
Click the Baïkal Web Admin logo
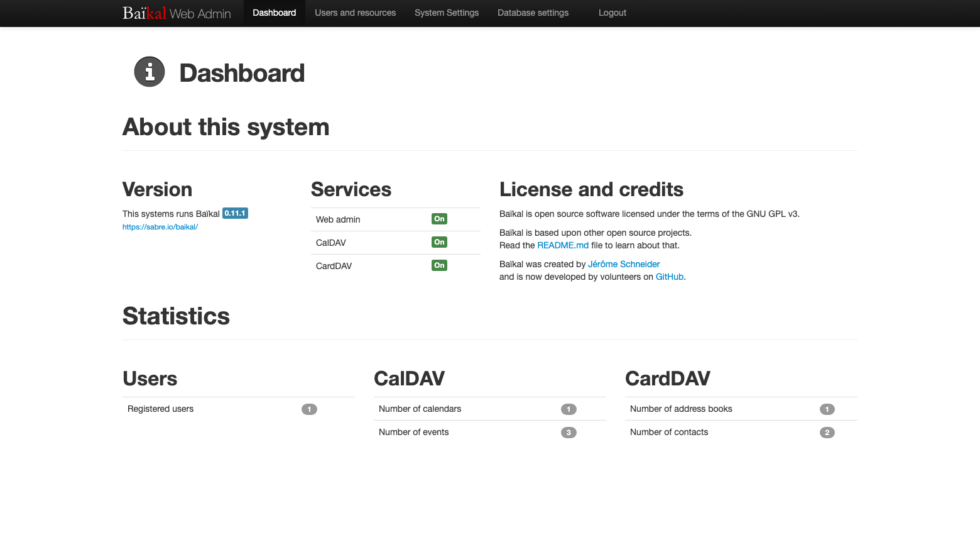(x=177, y=13)
